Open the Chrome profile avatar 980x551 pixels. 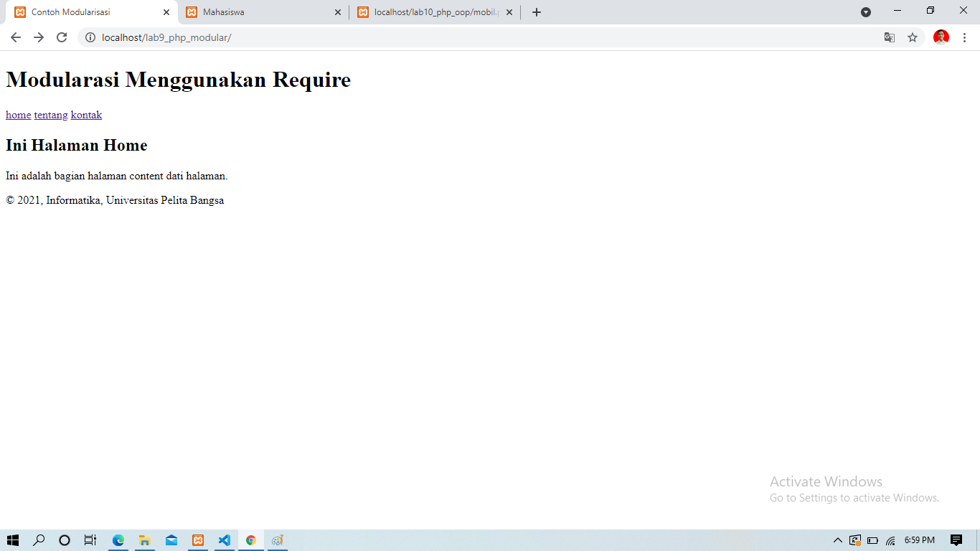pos(941,37)
